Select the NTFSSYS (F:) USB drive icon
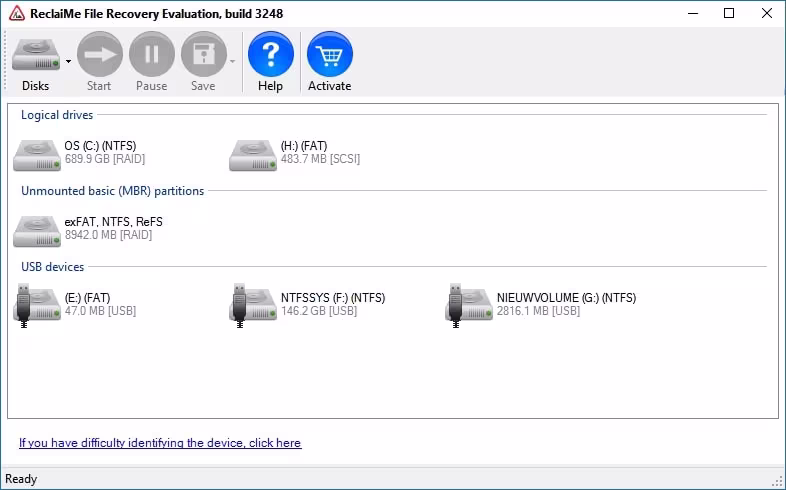Viewport: 786px width, 490px height. click(253, 306)
